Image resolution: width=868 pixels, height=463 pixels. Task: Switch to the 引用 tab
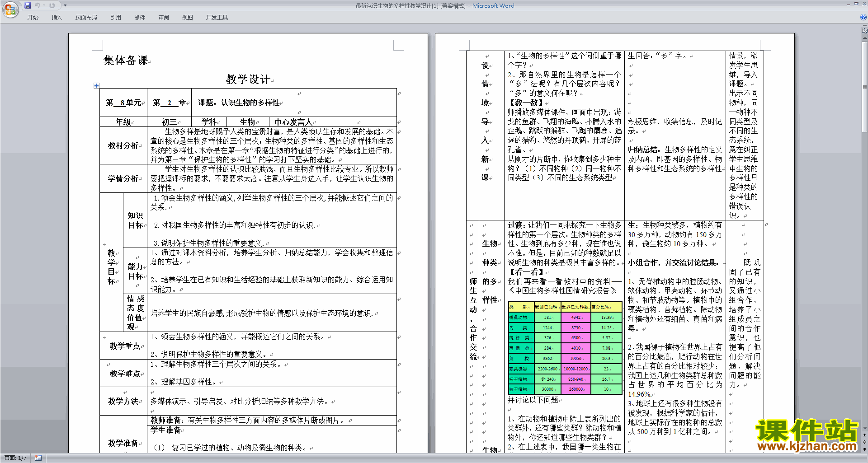[116, 18]
